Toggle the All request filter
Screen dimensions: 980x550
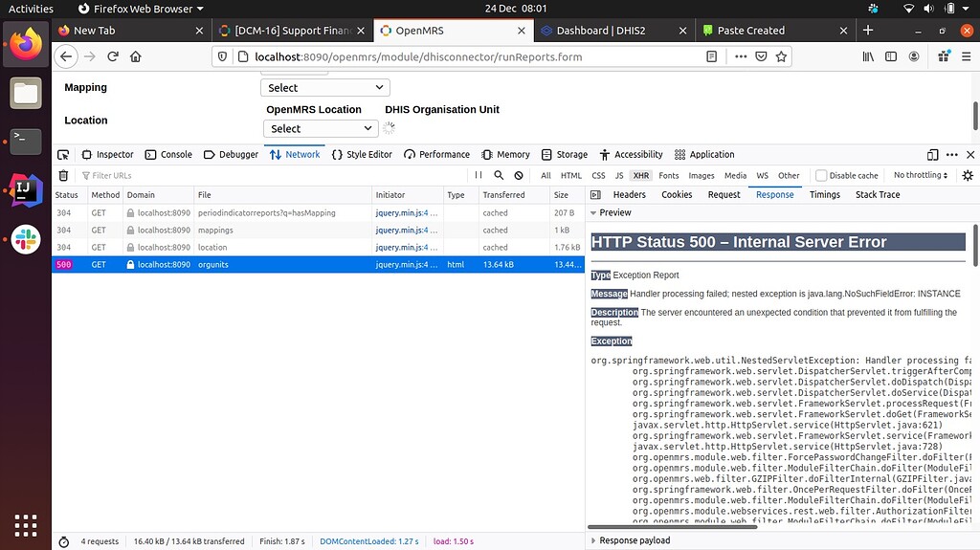coord(546,176)
